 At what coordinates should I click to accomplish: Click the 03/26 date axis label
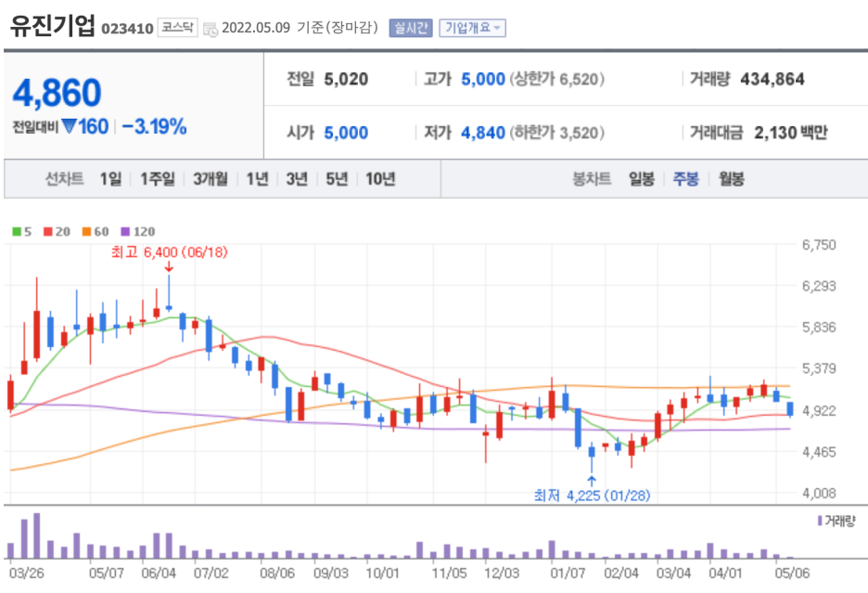pyautogui.click(x=27, y=574)
